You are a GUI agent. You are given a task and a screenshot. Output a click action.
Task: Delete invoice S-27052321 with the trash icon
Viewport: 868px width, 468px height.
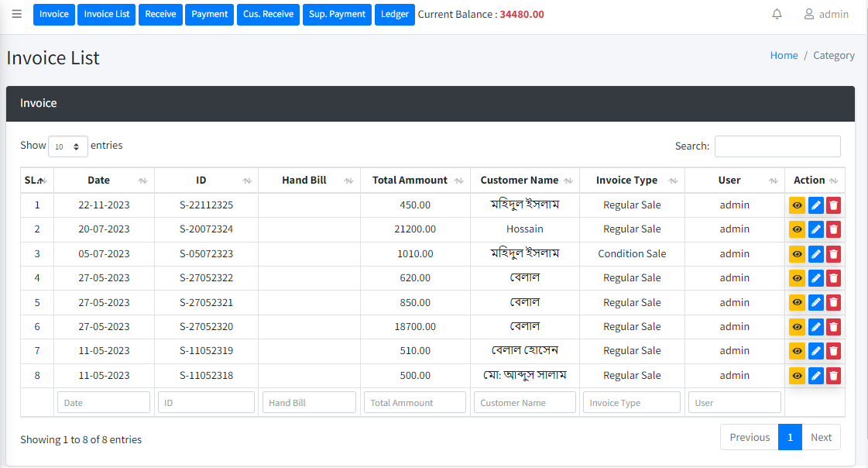pyautogui.click(x=833, y=302)
